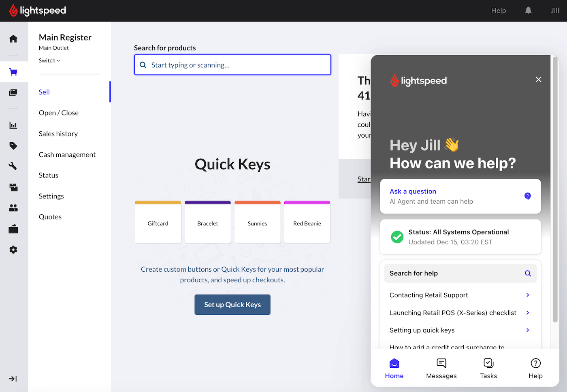Click the notifications bell icon

(529, 11)
